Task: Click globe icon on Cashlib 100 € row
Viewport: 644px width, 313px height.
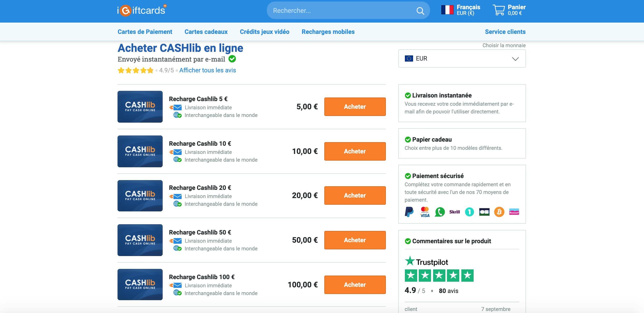Action: click(x=177, y=293)
